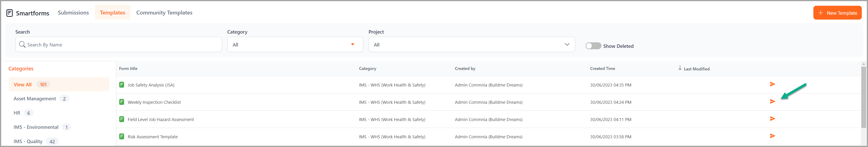868x147 pixels.
Task: Send the Risk Assessment Template
Action: click(x=772, y=136)
